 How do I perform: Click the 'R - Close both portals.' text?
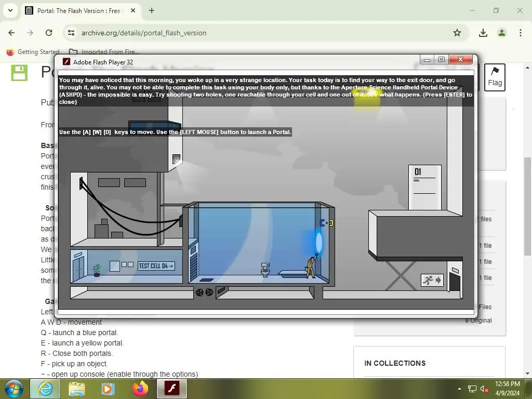click(77, 353)
